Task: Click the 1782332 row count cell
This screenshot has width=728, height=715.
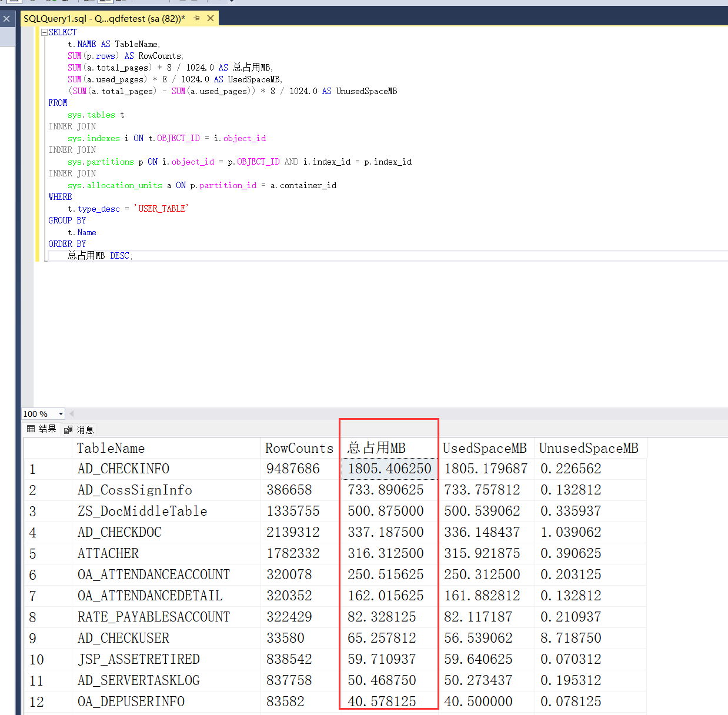Action: coord(300,553)
